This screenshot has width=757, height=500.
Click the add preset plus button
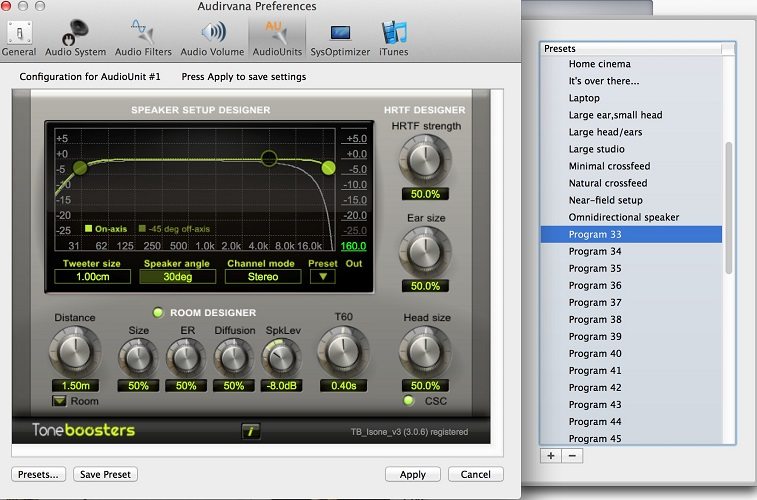[x=550, y=455]
